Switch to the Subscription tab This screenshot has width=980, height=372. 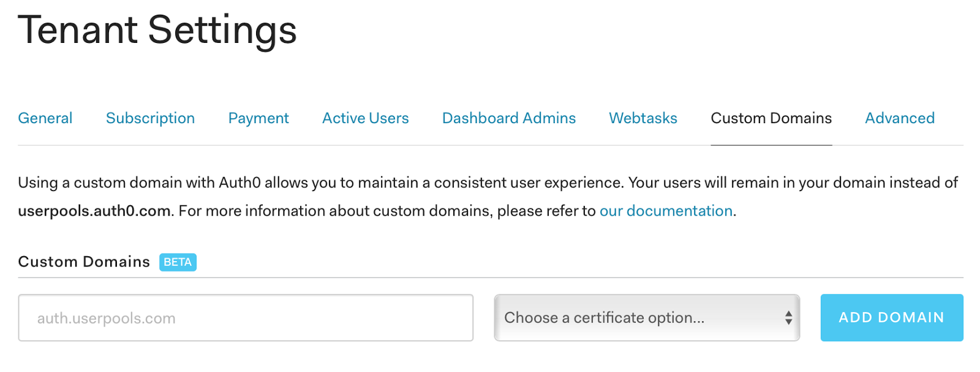(150, 118)
